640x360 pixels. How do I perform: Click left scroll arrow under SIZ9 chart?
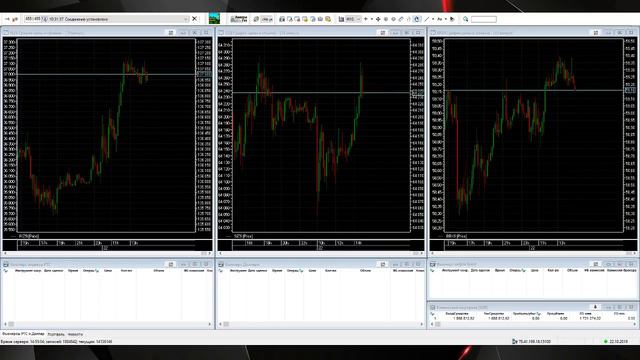(220, 253)
